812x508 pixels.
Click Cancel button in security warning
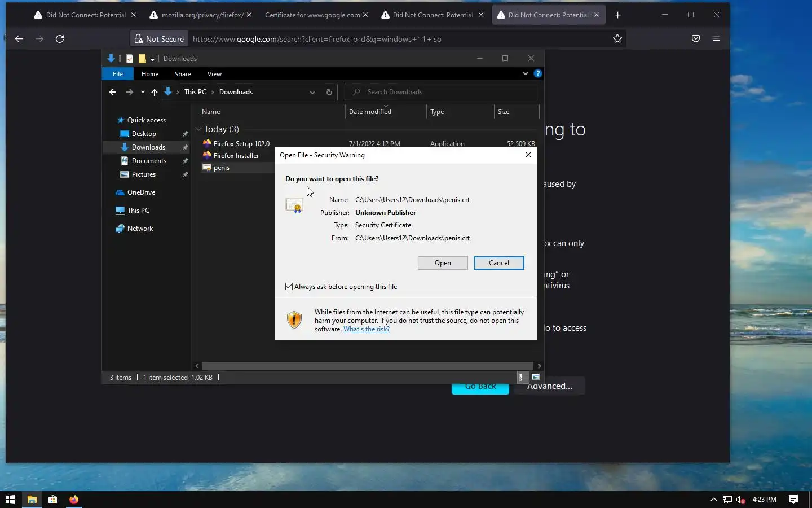click(x=499, y=263)
